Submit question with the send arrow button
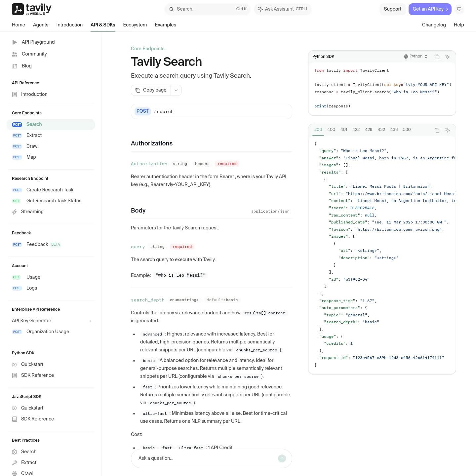Screen dimensions: 476x476 (x=282, y=458)
